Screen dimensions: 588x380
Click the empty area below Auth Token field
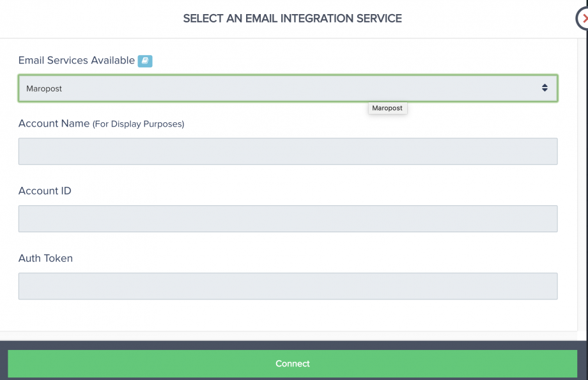288,317
